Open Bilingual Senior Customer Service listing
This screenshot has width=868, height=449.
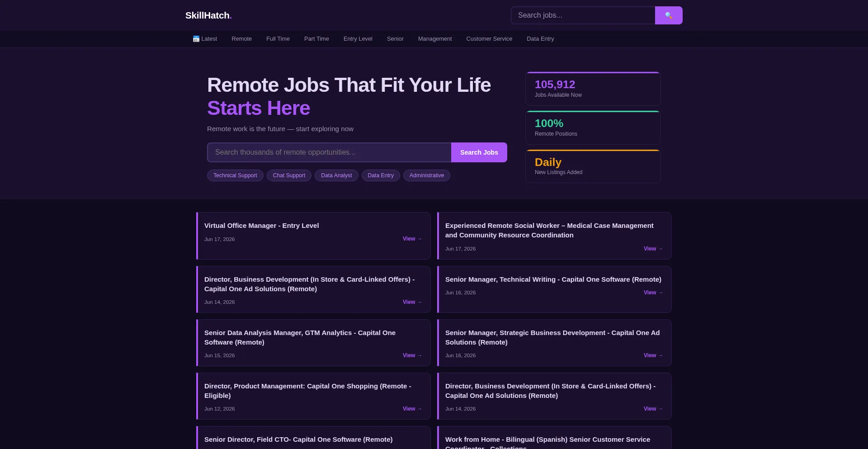point(548,442)
